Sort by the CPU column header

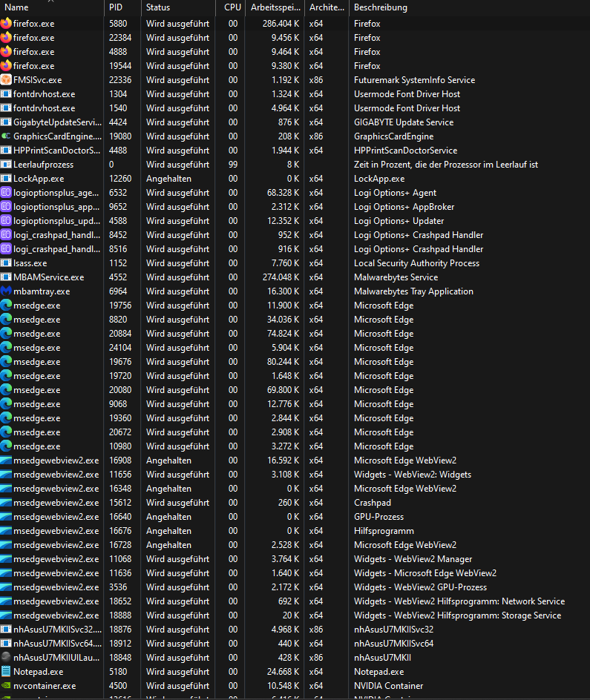coord(231,7)
